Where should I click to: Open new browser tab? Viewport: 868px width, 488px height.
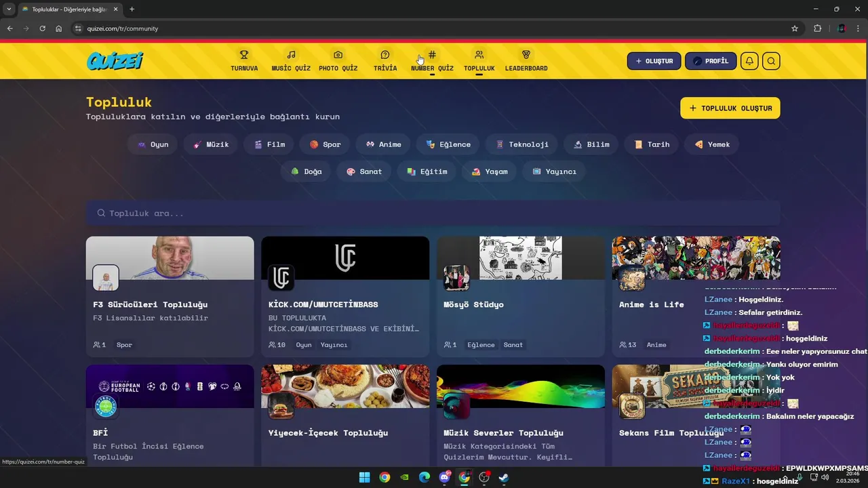pyautogui.click(x=132, y=9)
